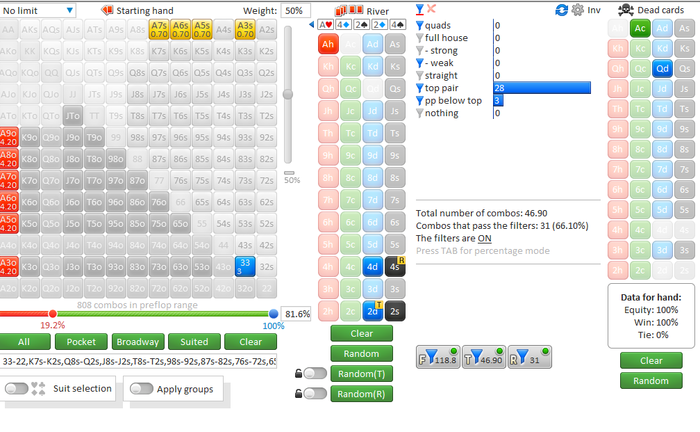700x432 pixels.
Task: Open the gear settings icon
Action: [578, 10]
